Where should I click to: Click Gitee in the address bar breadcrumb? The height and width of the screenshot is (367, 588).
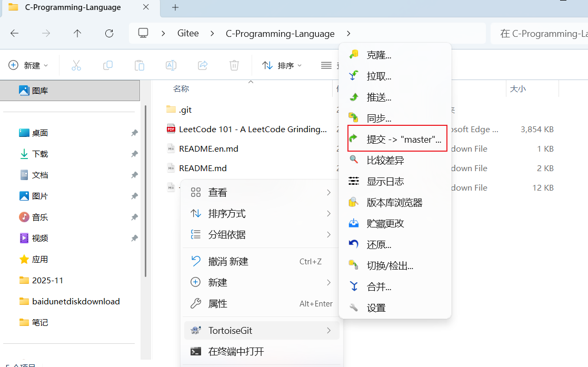pos(188,33)
